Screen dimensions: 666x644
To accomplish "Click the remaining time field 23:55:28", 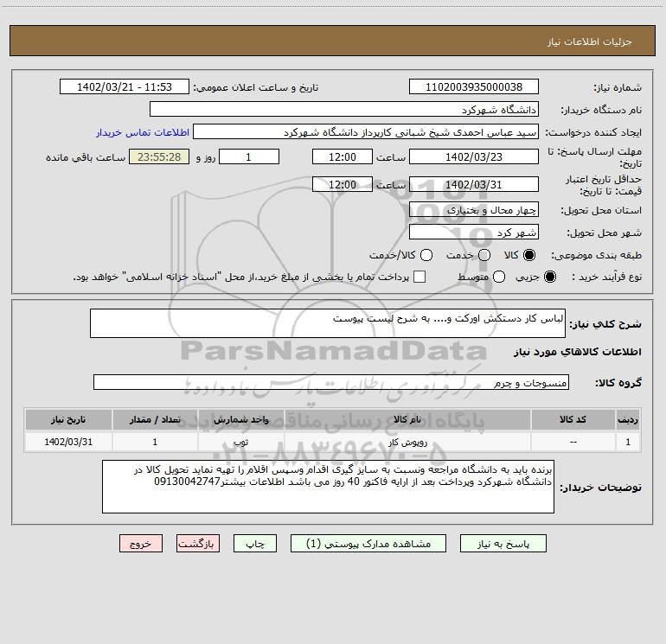I will [159, 156].
